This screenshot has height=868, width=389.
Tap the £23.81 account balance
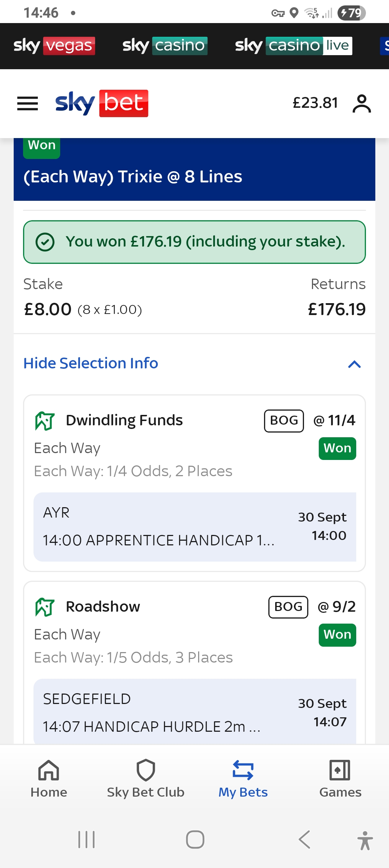tap(315, 103)
